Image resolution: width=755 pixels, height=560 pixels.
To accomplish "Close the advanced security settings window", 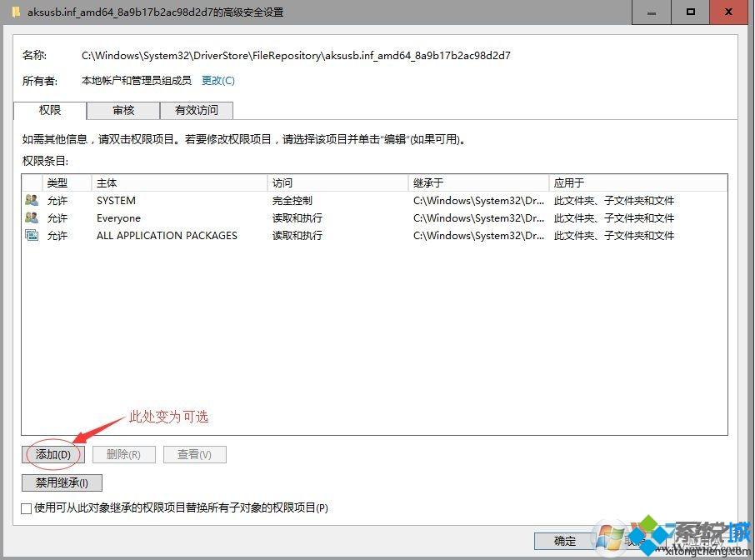I will (728, 12).
